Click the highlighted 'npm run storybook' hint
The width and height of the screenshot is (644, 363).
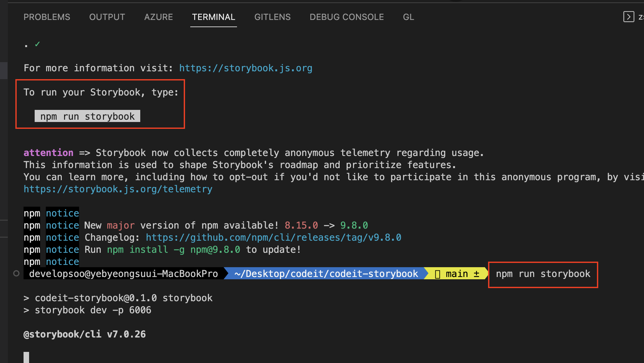87,116
